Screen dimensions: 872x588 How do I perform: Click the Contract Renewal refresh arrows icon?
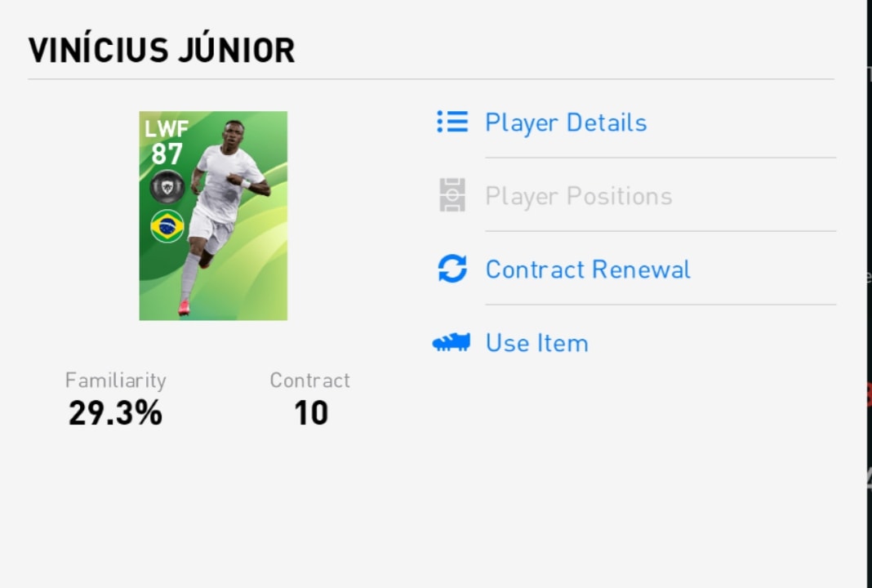point(452,269)
